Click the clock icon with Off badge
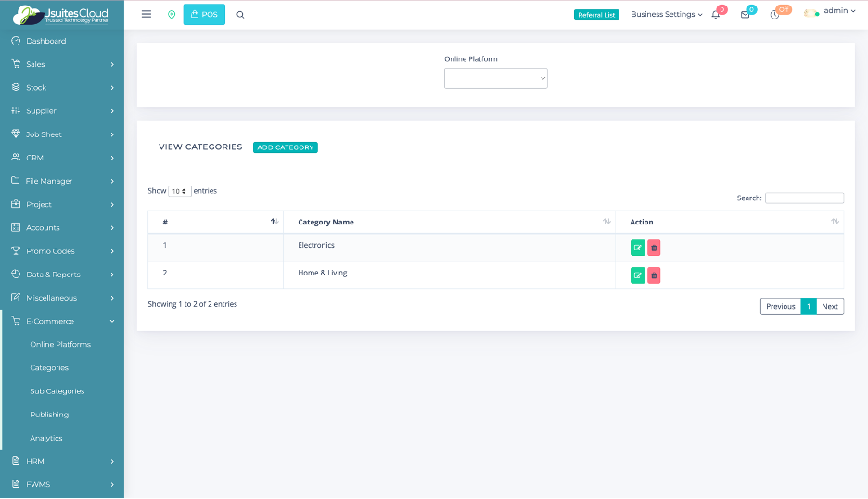Screen dimensions: 868x499 [x=775, y=15]
